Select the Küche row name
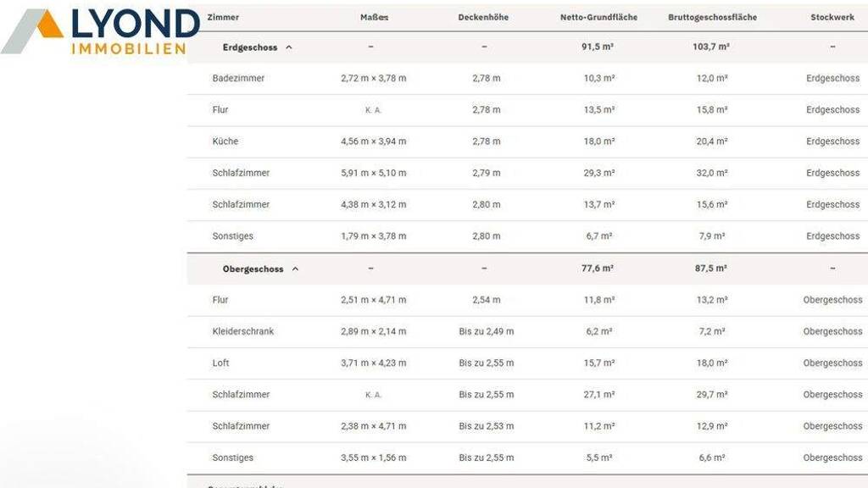 pyautogui.click(x=225, y=141)
